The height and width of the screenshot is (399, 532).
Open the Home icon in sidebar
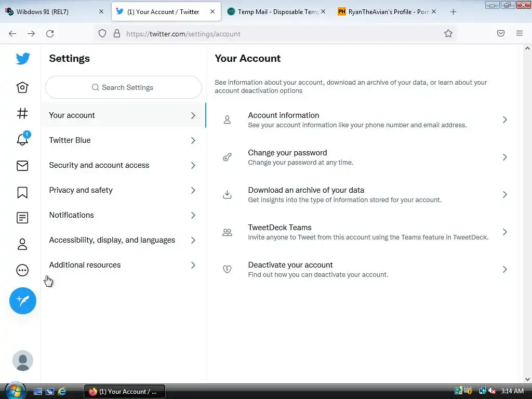22,87
